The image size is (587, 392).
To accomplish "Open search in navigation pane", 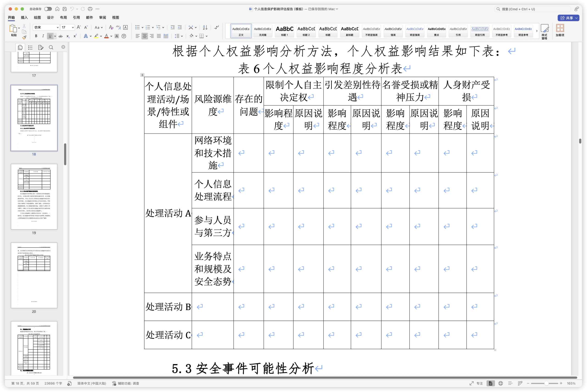I will click(51, 47).
